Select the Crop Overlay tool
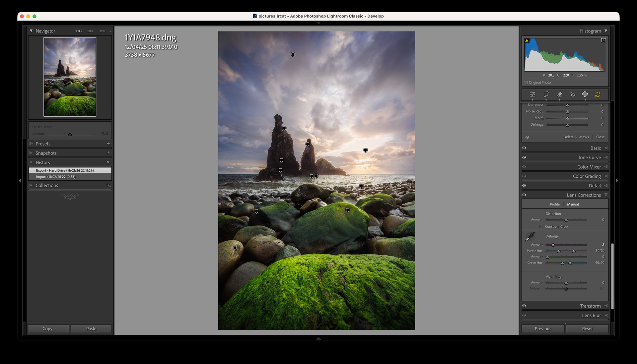637x364 pixels. coord(546,94)
